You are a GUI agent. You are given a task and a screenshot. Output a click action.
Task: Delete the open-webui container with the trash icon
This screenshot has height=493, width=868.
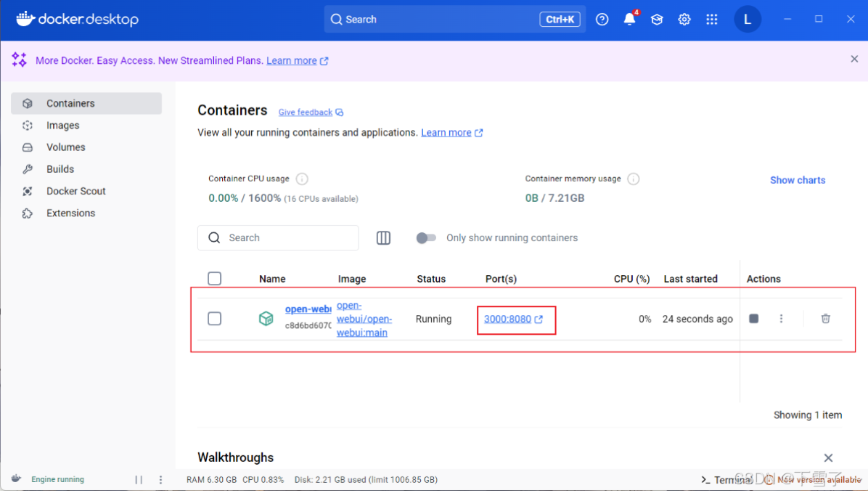click(825, 319)
